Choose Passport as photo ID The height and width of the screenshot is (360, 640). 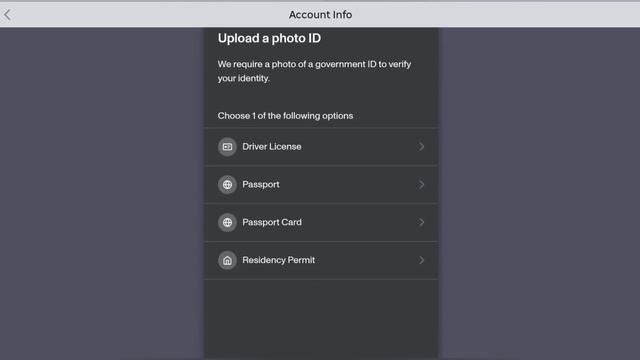click(x=321, y=184)
